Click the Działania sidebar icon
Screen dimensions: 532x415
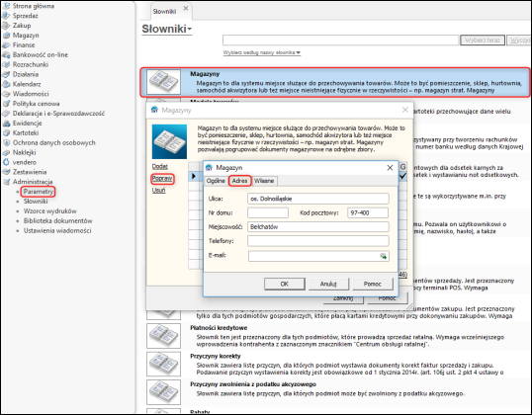[x=6, y=74]
